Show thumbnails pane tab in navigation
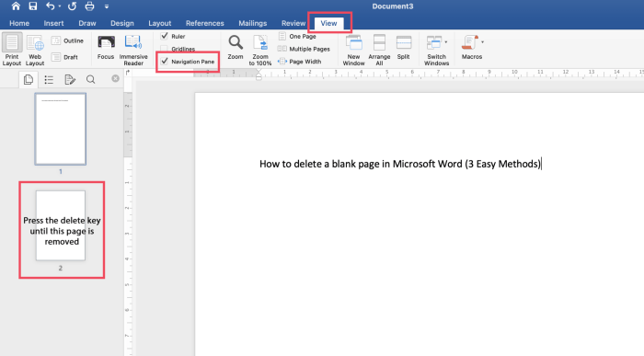 pos(29,79)
